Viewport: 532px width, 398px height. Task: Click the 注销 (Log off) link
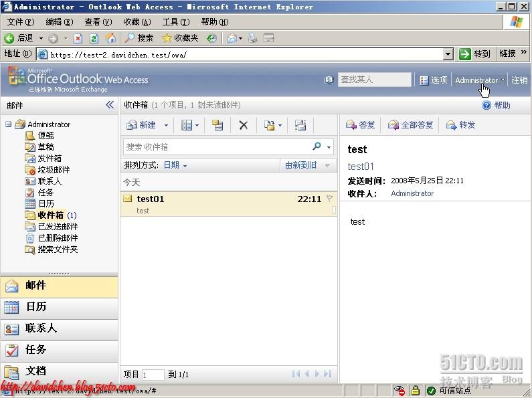pos(519,80)
